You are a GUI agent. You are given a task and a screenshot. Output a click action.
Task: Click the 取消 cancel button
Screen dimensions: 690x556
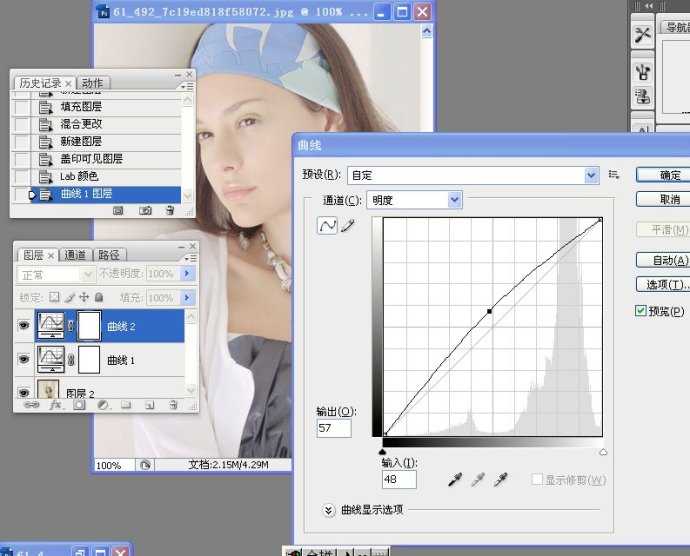[663, 199]
